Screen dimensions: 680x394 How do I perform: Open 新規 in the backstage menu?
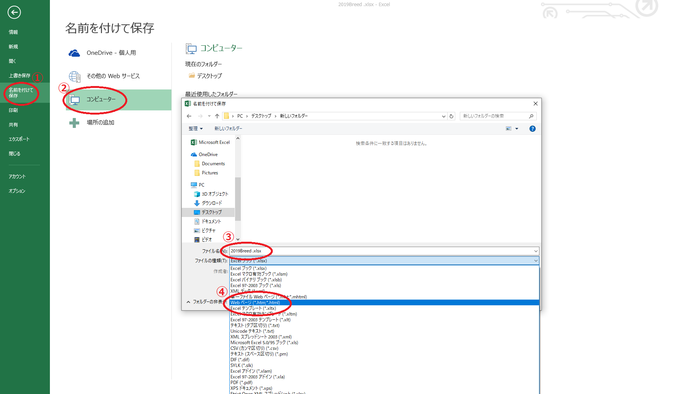[13, 47]
